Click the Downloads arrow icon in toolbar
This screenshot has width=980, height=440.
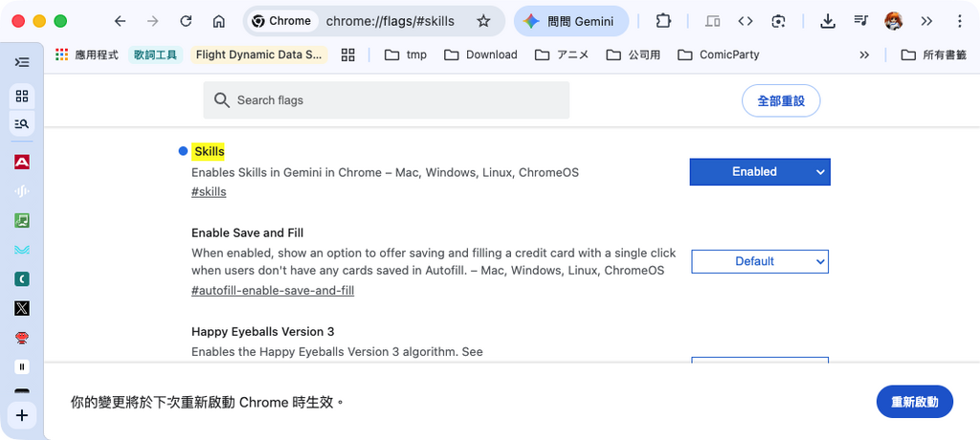[x=829, y=21]
